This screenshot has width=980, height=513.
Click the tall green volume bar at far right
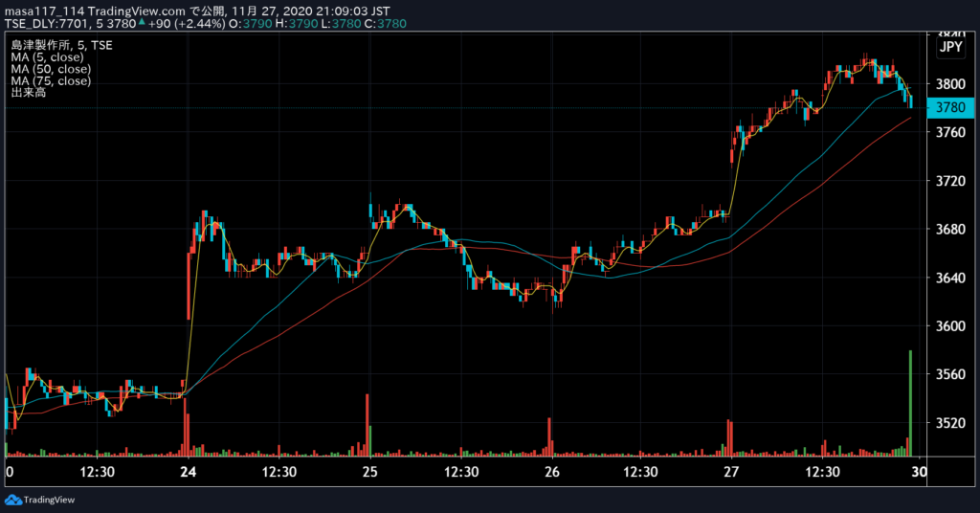tap(911, 403)
